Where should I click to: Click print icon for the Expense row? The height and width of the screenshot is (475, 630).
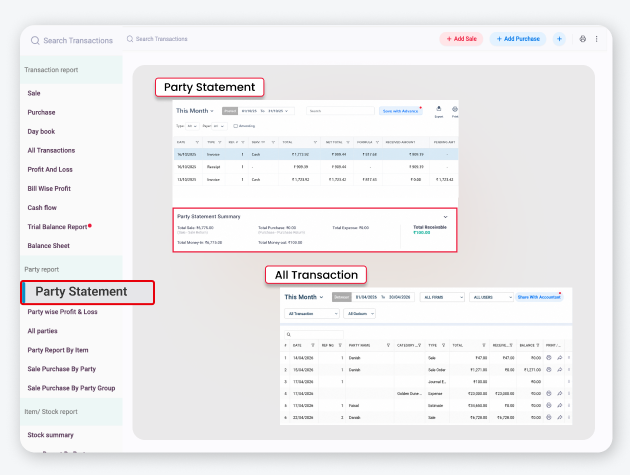click(x=549, y=393)
